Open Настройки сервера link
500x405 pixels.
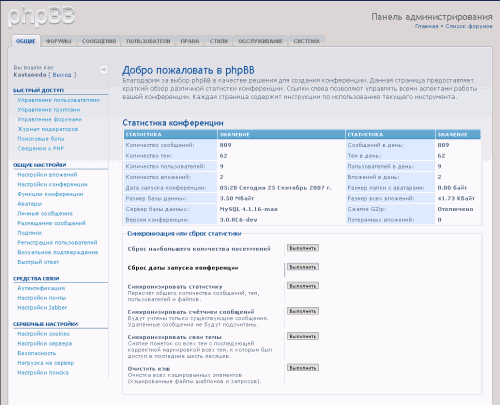click(x=45, y=343)
